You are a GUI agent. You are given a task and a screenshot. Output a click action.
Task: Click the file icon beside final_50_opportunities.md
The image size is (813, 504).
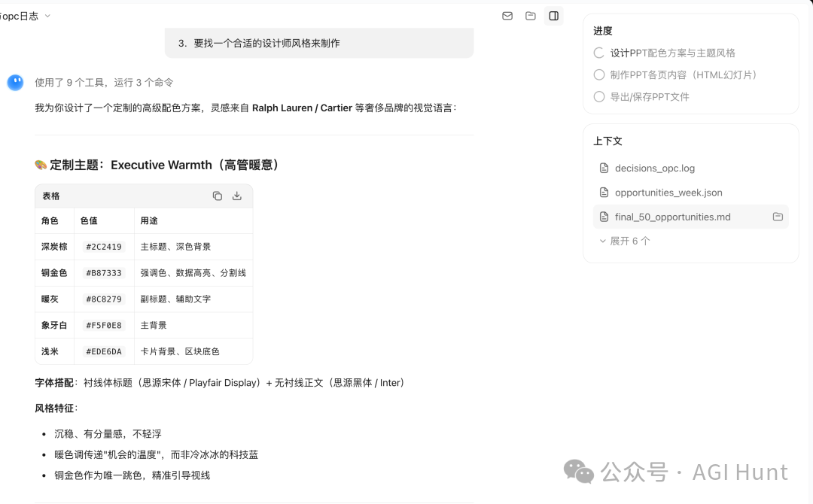[x=604, y=217]
